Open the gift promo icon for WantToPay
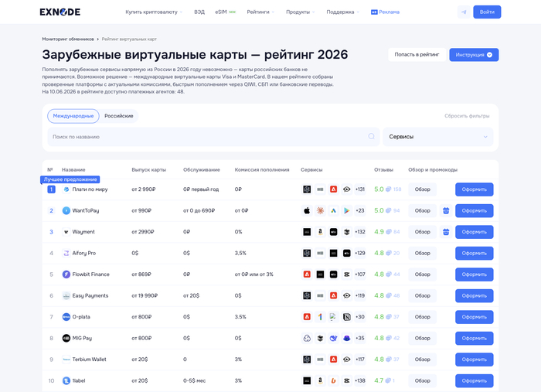The width and height of the screenshot is (541, 392). tap(446, 210)
